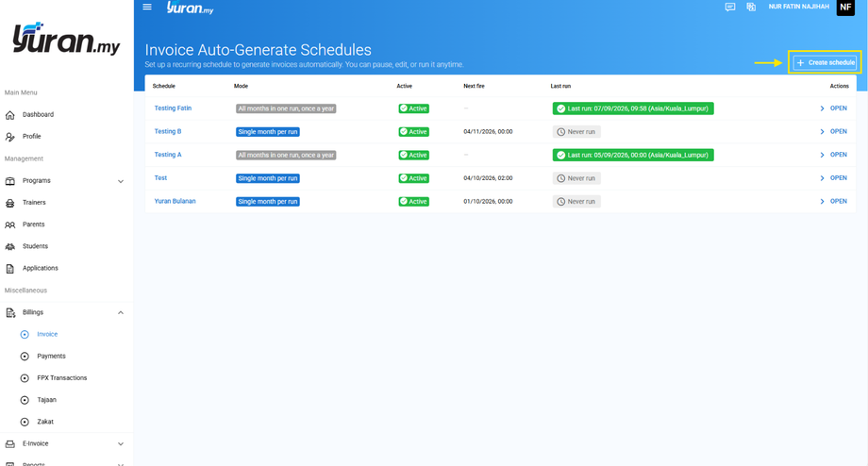Open the Test schedule link
Image resolution: width=868 pixels, height=466 pixels.
click(160, 177)
